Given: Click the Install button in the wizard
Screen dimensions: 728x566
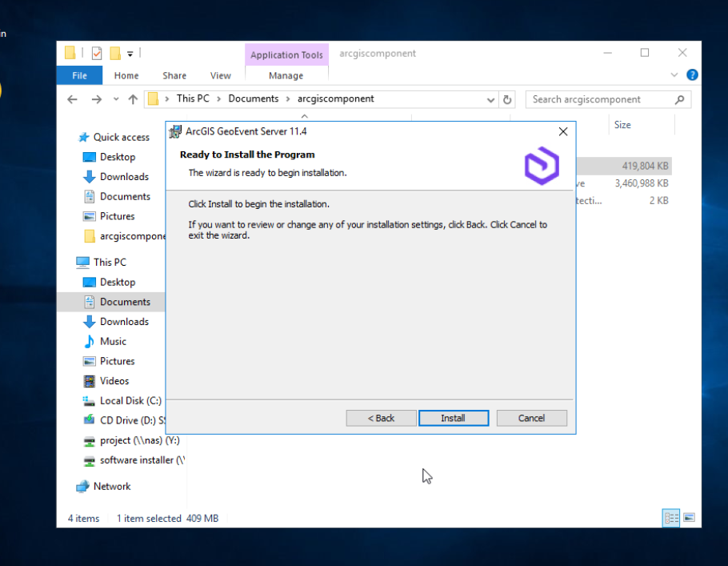Looking at the screenshot, I should click(453, 418).
